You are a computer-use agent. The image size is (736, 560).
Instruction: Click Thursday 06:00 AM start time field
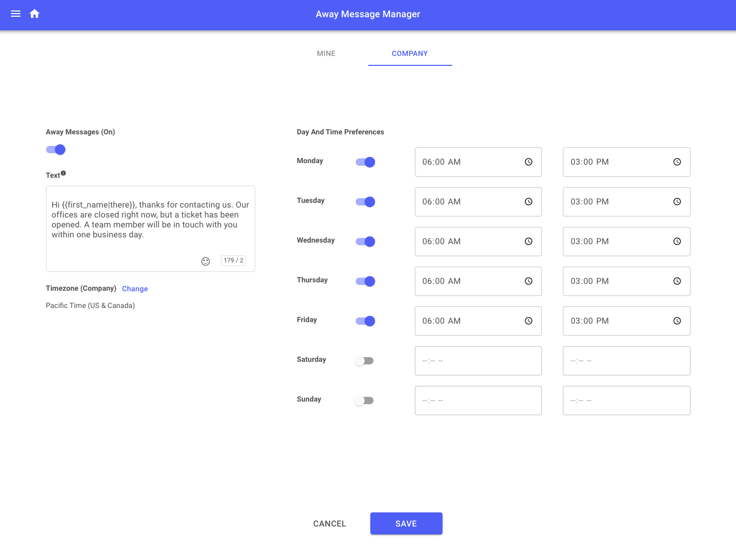coord(478,281)
